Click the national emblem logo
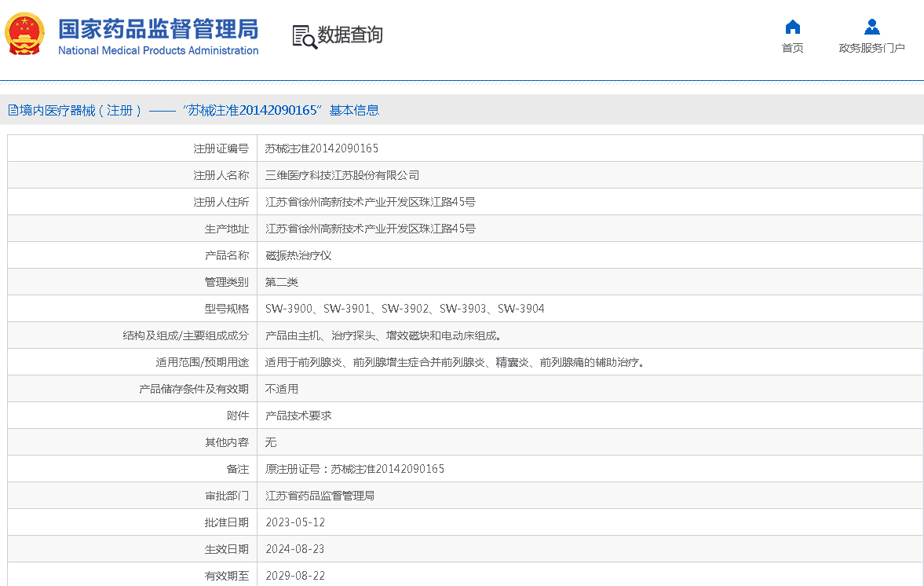The width and height of the screenshot is (924, 586). (x=24, y=35)
